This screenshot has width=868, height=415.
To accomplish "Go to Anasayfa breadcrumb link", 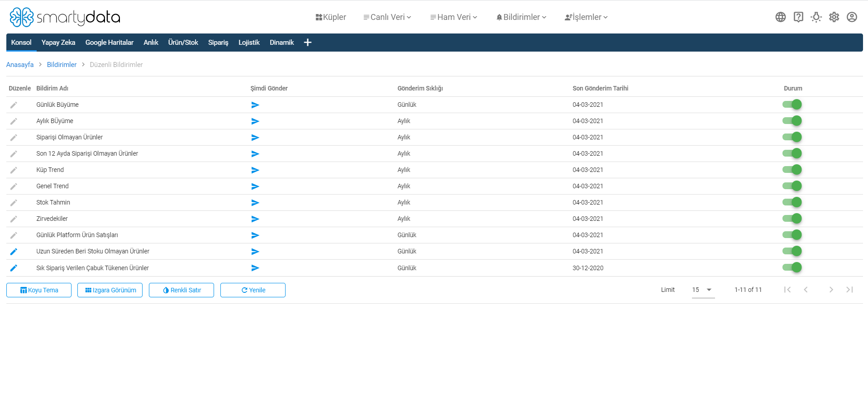I will pos(20,65).
